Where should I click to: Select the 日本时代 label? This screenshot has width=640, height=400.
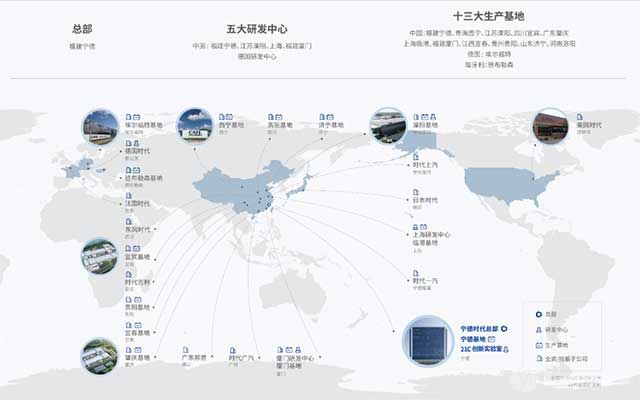425,200
